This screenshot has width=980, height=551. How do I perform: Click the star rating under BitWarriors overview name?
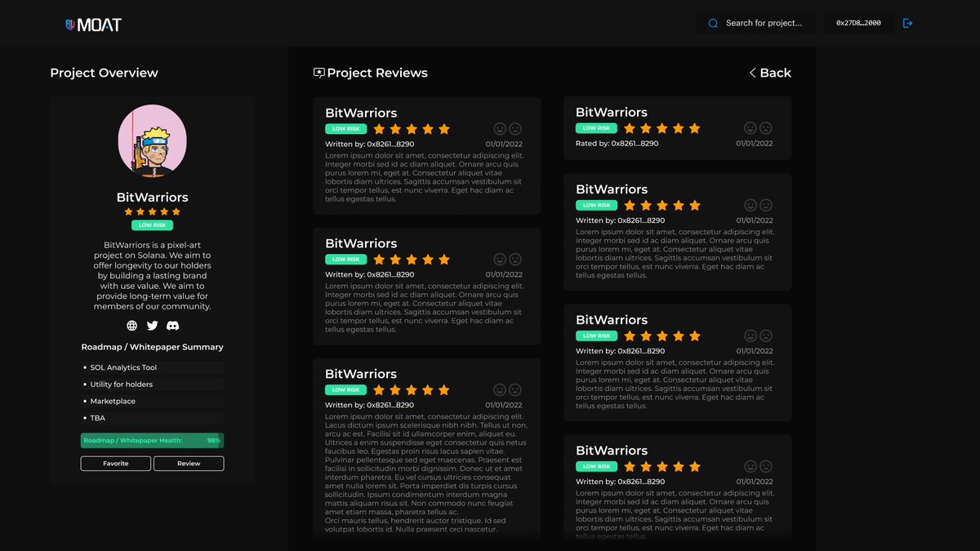(x=152, y=212)
